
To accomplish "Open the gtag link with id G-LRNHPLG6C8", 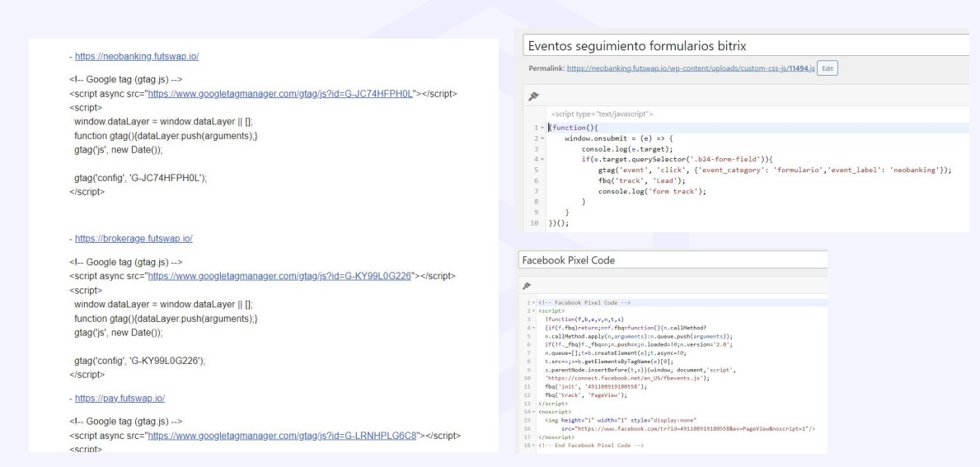I will 283,435.
